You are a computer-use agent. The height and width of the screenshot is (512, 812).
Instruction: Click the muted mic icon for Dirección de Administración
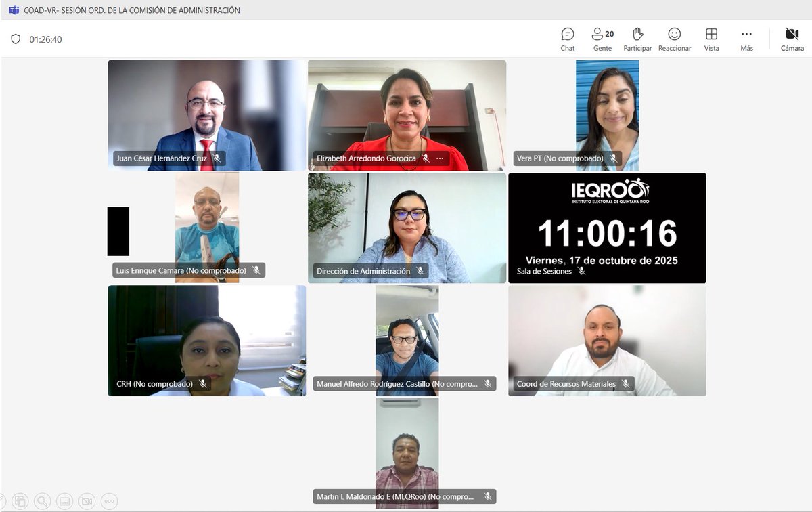pyautogui.click(x=420, y=271)
